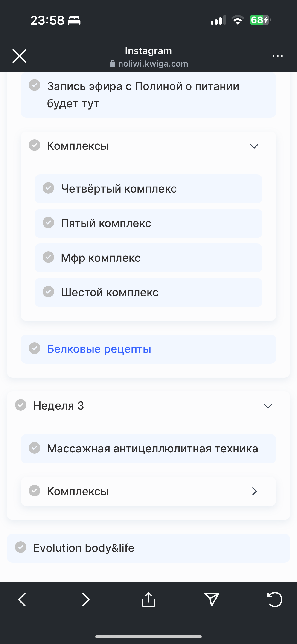This screenshot has height=644, width=297.
Task: Go forward to next page
Action: point(85,600)
